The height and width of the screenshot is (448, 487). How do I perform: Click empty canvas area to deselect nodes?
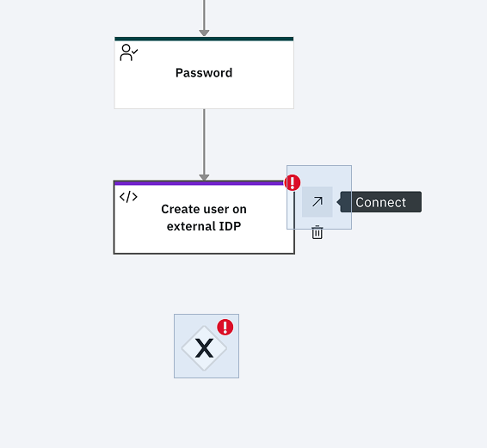388,341
